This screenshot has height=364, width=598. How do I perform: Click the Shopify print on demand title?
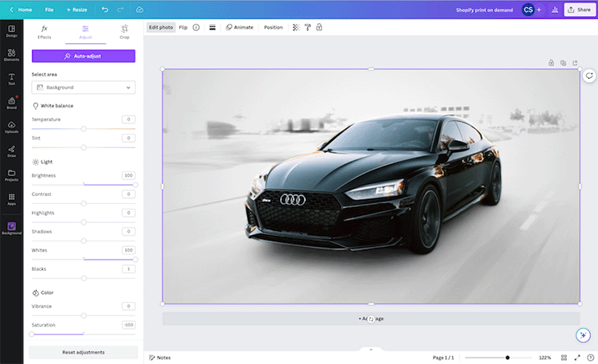pos(484,10)
